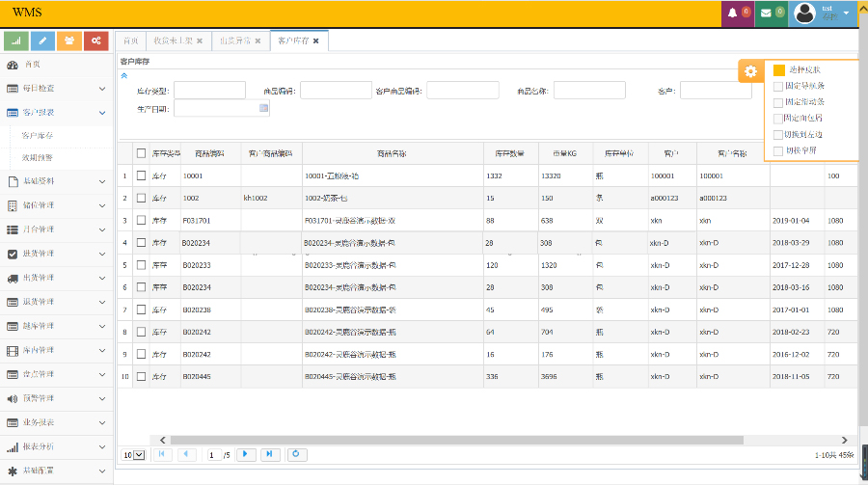Go to the first page of results

162,454
